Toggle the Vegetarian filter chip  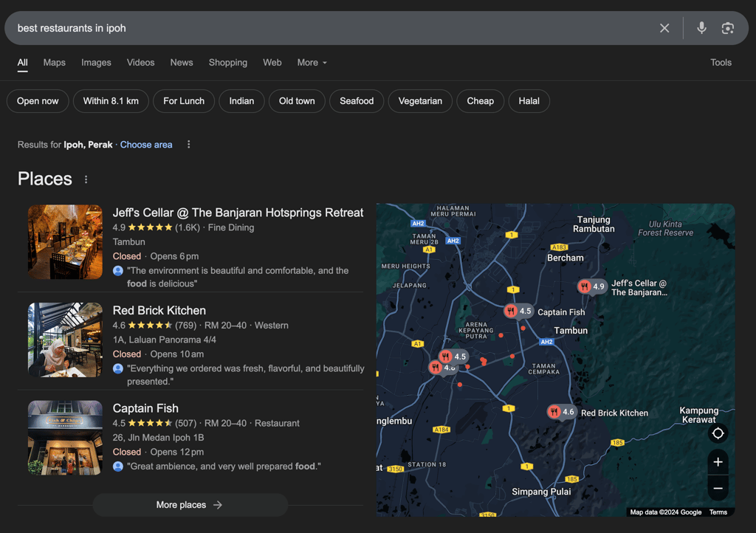pyautogui.click(x=420, y=101)
